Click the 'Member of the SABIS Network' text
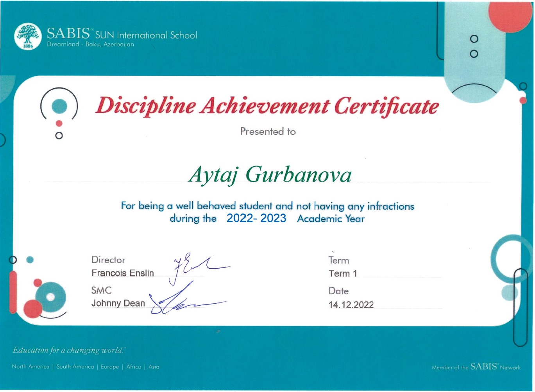Viewport: 535px width, 392px height. point(476,367)
